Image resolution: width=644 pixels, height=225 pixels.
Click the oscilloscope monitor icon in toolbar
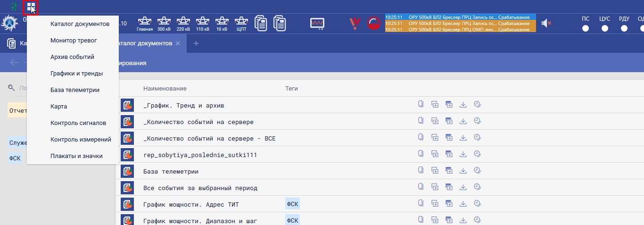click(x=317, y=23)
